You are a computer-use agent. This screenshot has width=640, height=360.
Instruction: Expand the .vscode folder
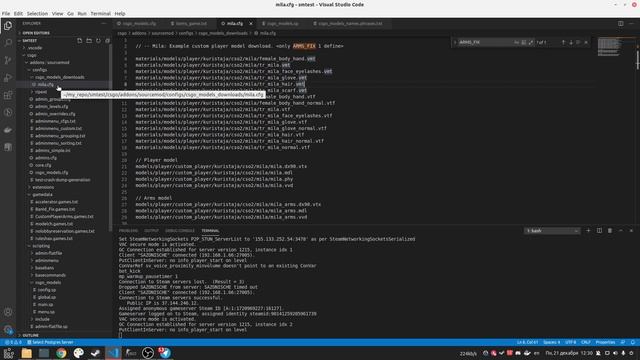(35, 48)
